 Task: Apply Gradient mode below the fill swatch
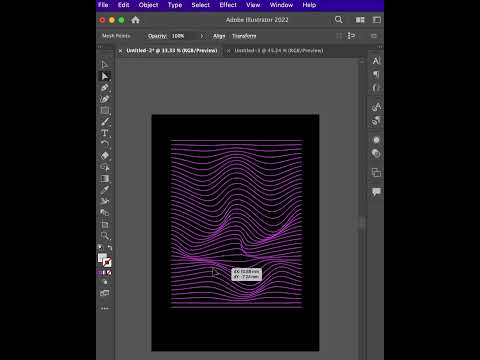(x=104, y=272)
